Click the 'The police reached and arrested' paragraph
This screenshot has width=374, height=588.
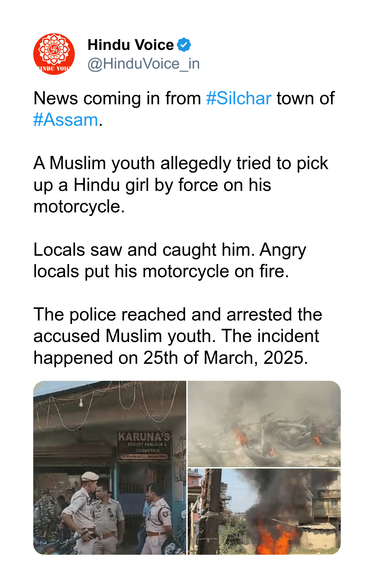(x=178, y=336)
